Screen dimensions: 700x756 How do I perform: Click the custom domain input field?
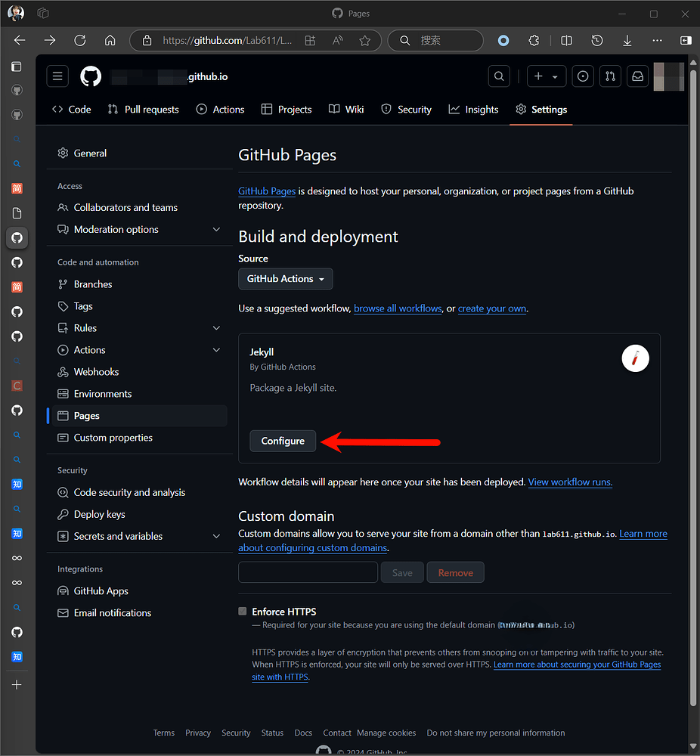click(308, 572)
